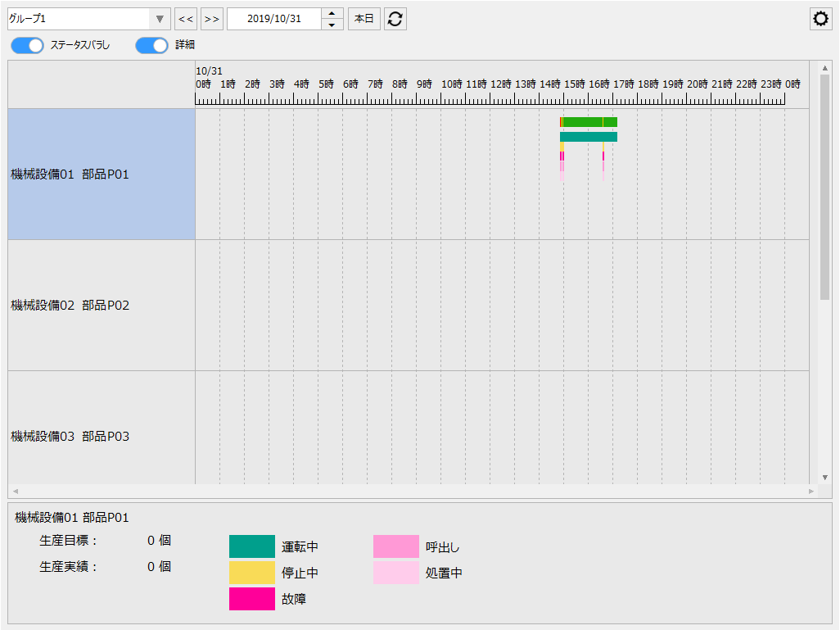The height and width of the screenshot is (630, 840).
Task: Turn off the 詳細 detail toggle
Action: (x=151, y=46)
